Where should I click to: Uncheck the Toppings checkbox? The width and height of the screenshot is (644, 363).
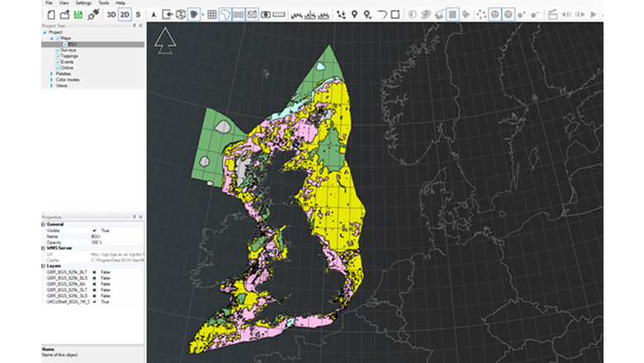pyautogui.click(x=58, y=56)
